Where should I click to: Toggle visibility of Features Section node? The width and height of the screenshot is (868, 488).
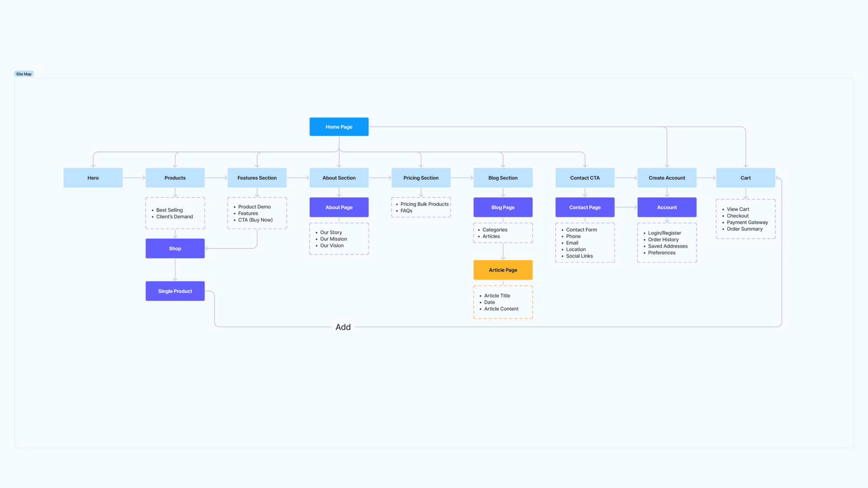coord(257,178)
